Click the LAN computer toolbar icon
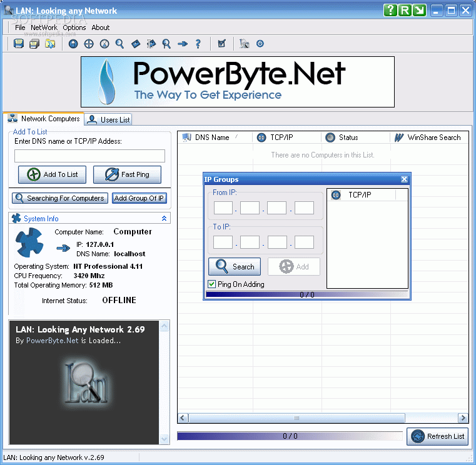The width and height of the screenshot is (476, 465). click(244, 44)
